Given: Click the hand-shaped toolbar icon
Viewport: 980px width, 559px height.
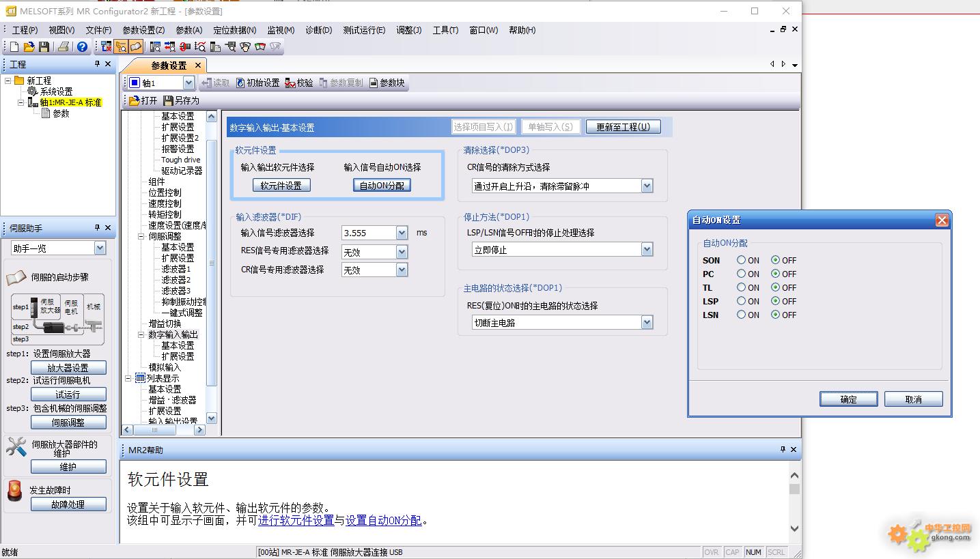Looking at the screenshot, I should (245, 46).
